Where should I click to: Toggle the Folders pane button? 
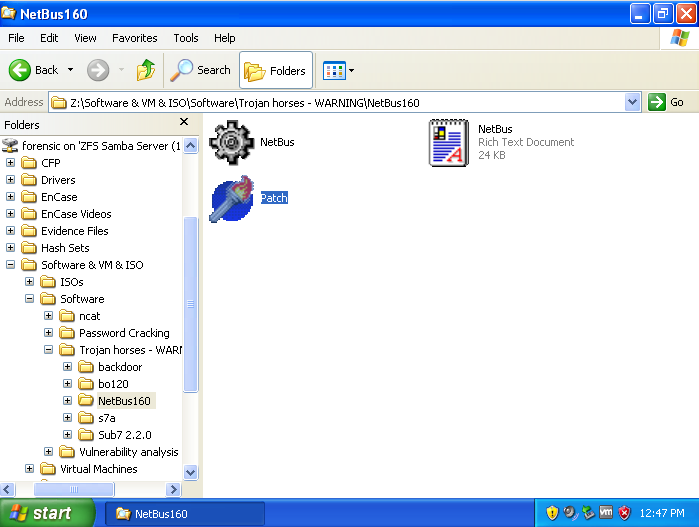(276, 70)
